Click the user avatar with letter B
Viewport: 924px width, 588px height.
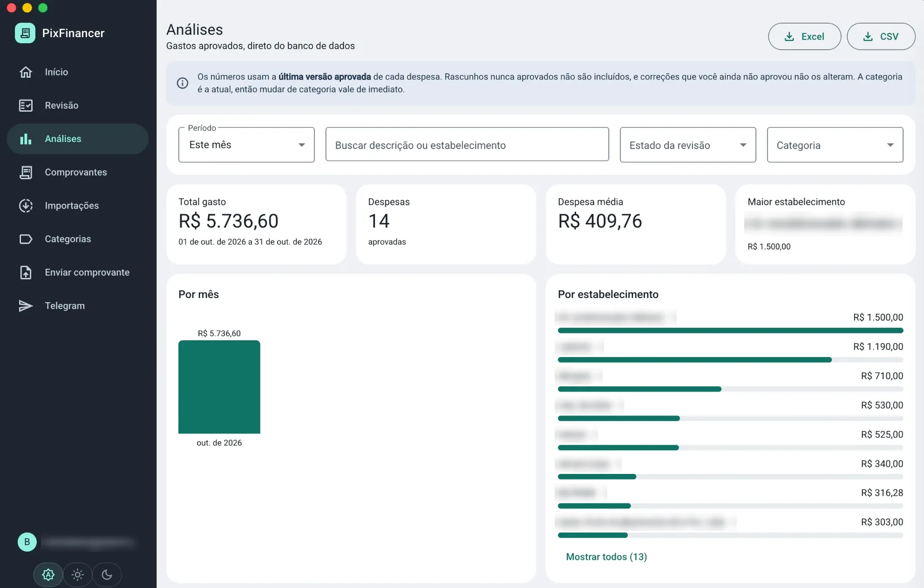[x=27, y=542]
